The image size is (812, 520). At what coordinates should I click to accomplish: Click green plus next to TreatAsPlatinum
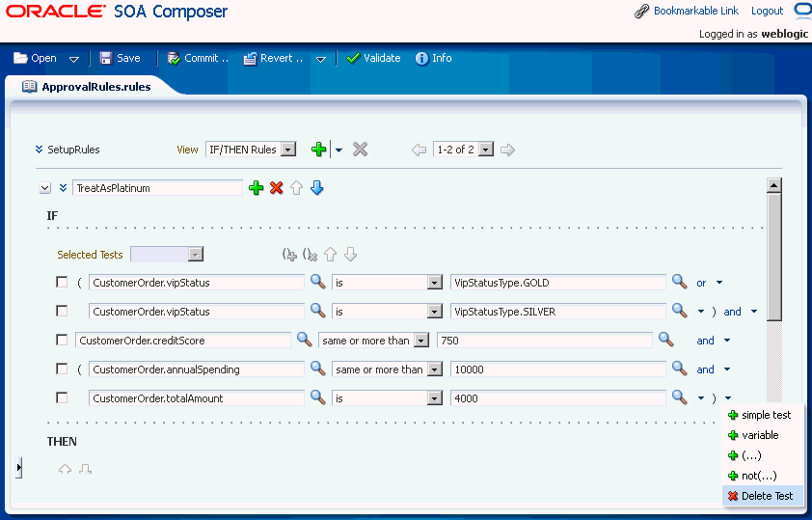[x=257, y=188]
